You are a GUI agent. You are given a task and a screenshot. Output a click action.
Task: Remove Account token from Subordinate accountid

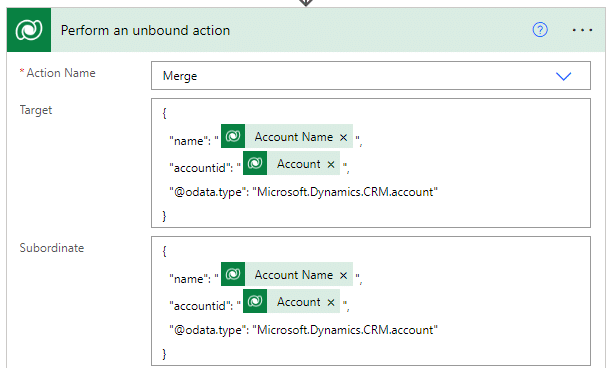point(331,303)
